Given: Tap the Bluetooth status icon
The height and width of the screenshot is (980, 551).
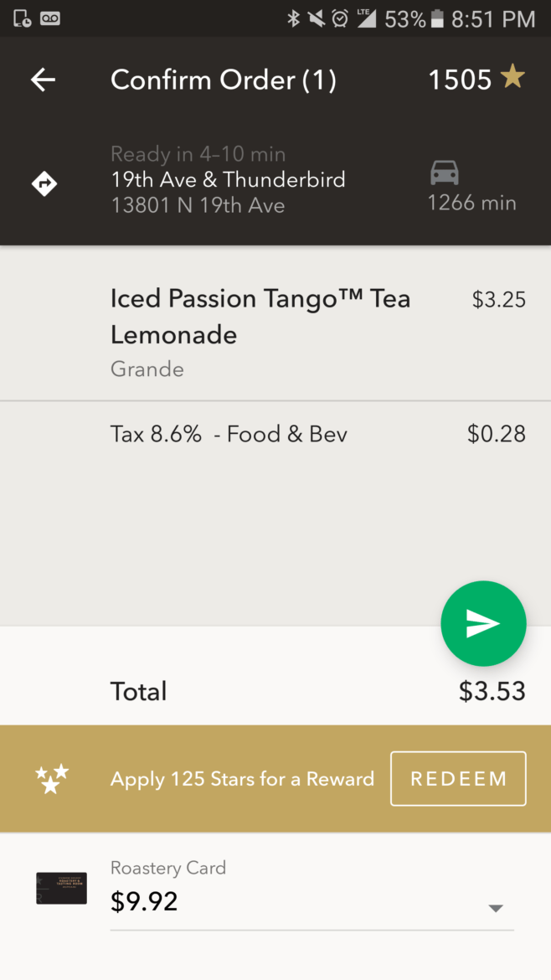Looking at the screenshot, I should (x=294, y=18).
